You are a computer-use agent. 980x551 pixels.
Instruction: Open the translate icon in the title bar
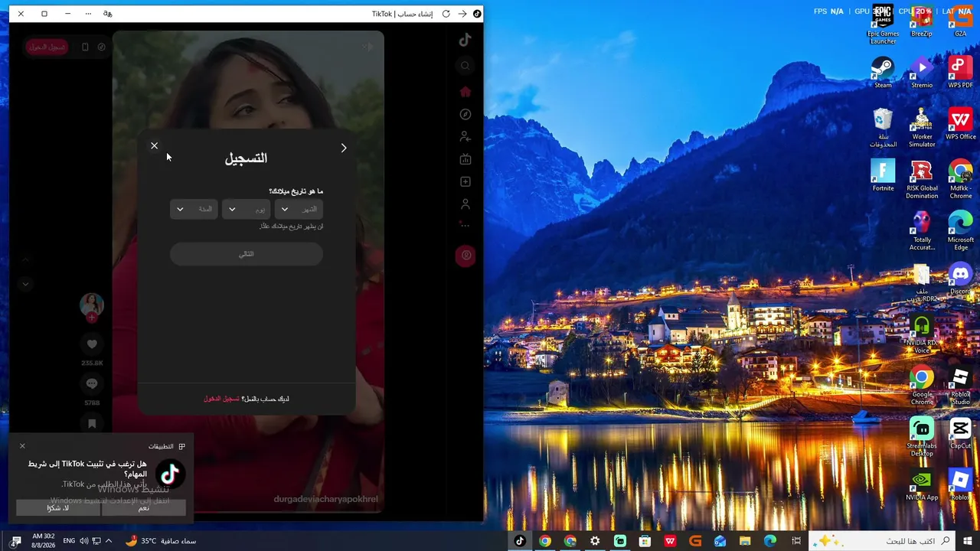(107, 14)
